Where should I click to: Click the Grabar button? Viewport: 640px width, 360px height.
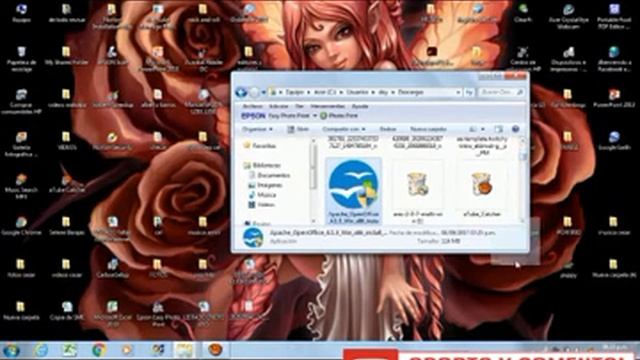click(x=388, y=129)
